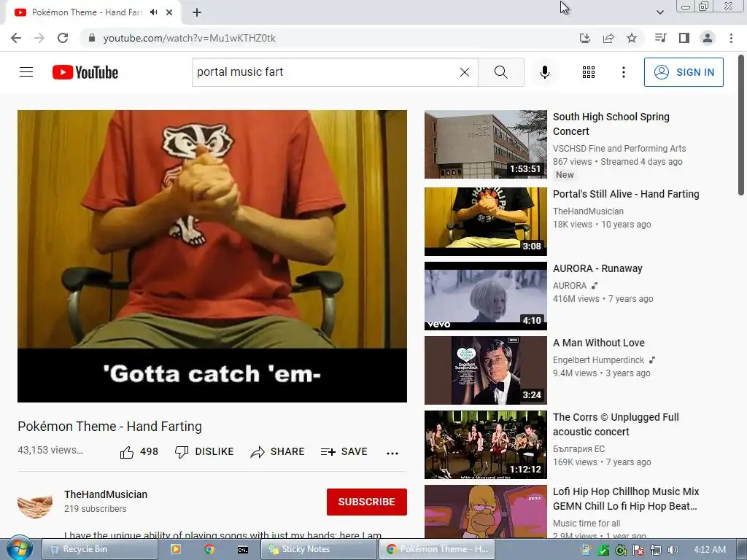Toggle Chrome side panel
Viewport: 747px width, 560px height.
(x=684, y=38)
